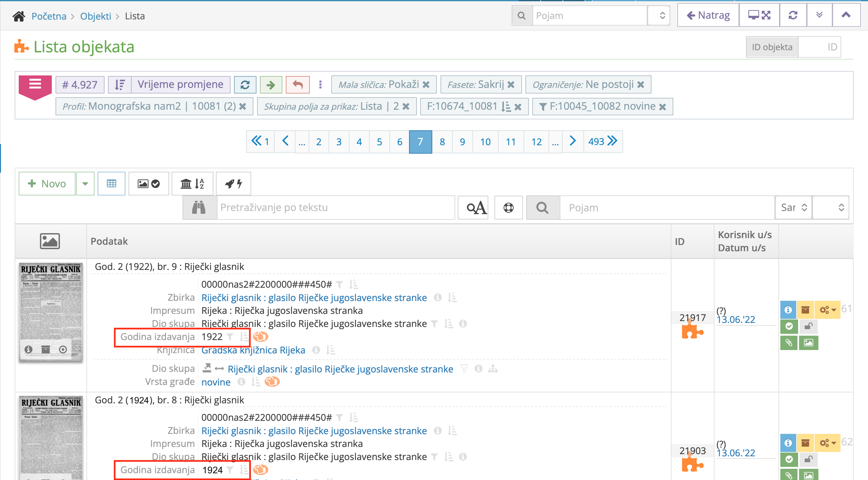Image resolution: width=868 pixels, height=480 pixels.
Task: Remove the Profil Monografska nam2 filter
Action: [x=243, y=106]
